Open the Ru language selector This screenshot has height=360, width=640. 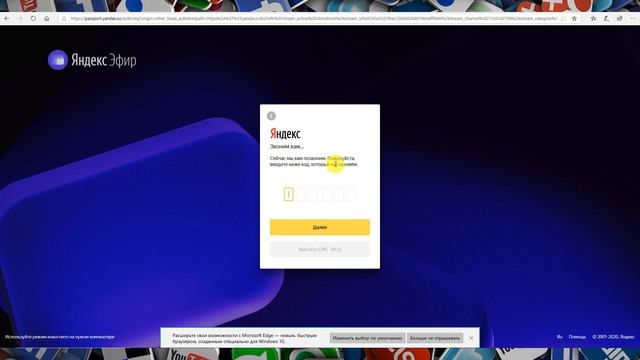click(560, 337)
